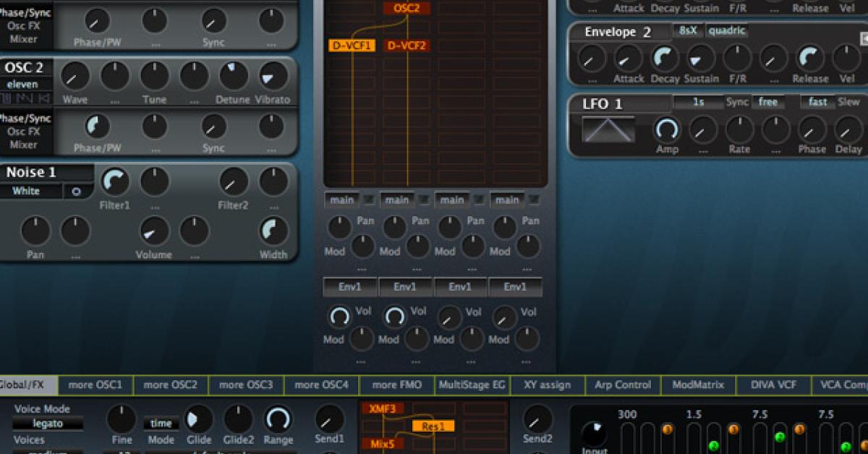Select the OSC2 module block in the grid

click(407, 9)
